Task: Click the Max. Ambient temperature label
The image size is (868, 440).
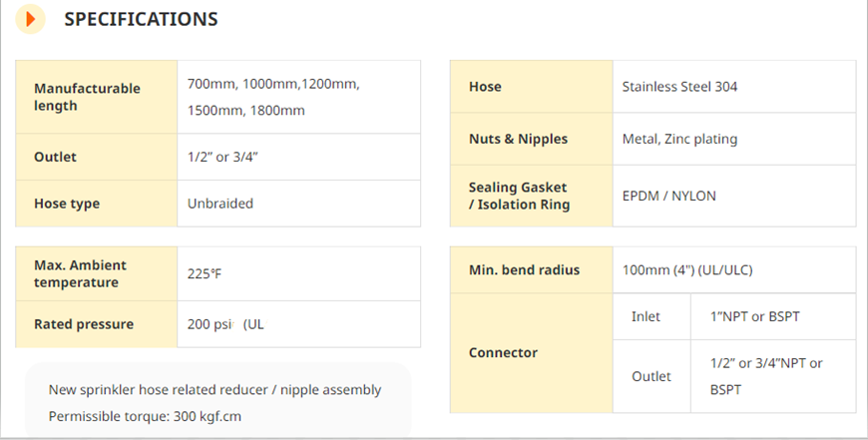Action: point(80,274)
